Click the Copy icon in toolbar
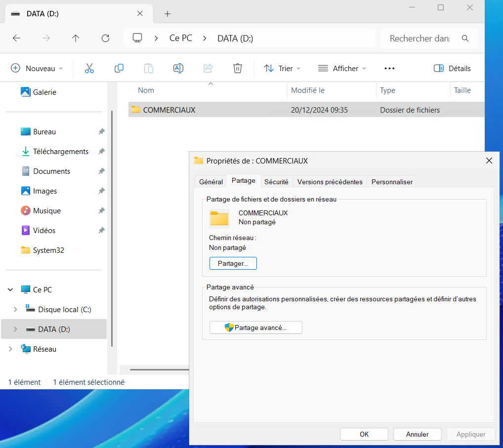The height and width of the screenshot is (448, 503). 119,68
